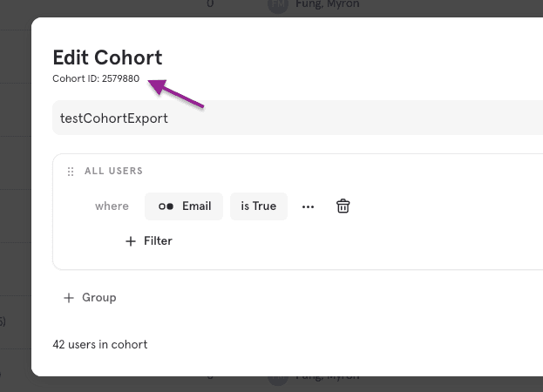Open the Email property dropdown
Image resolution: width=543 pixels, height=392 pixels.
pos(184,206)
